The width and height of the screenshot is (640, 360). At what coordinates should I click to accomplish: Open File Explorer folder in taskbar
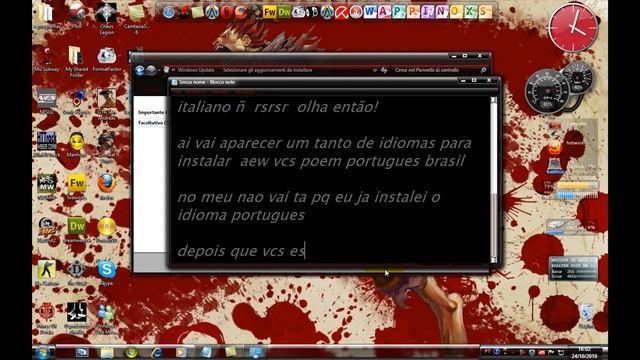[107, 352]
